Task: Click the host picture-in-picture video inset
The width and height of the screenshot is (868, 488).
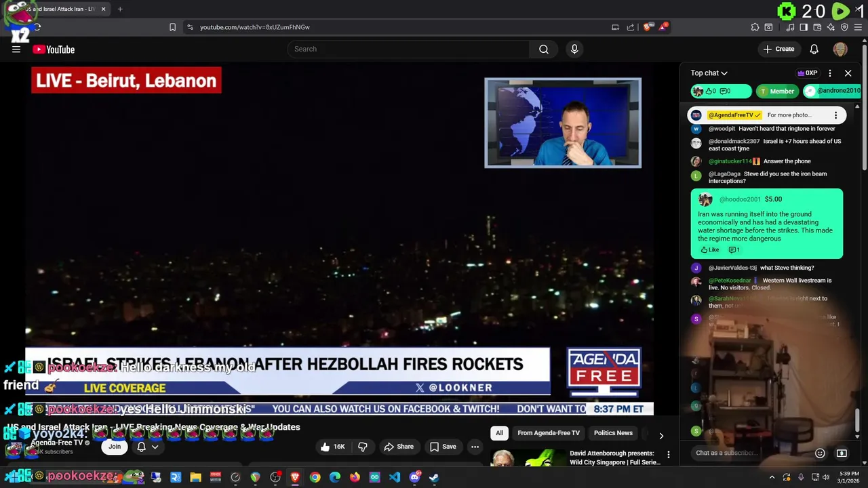Action: tap(563, 123)
